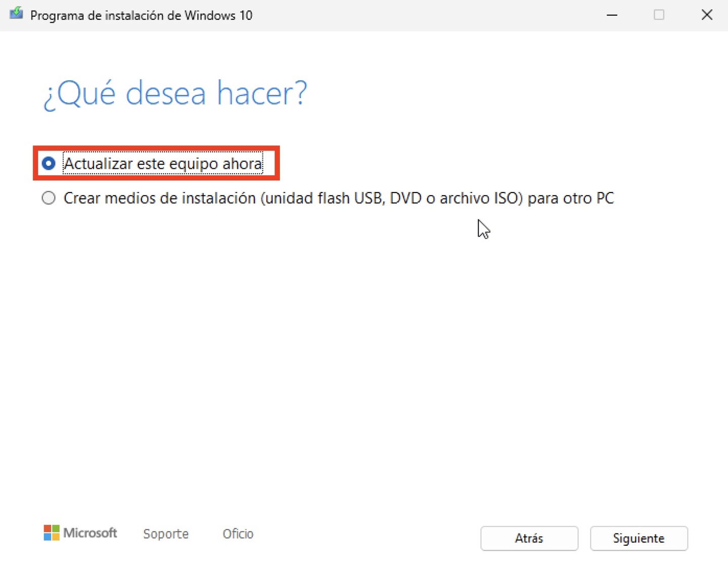Click the disabled maximize button
This screenshot has height=576, width=728.
[x=659, y=15]
